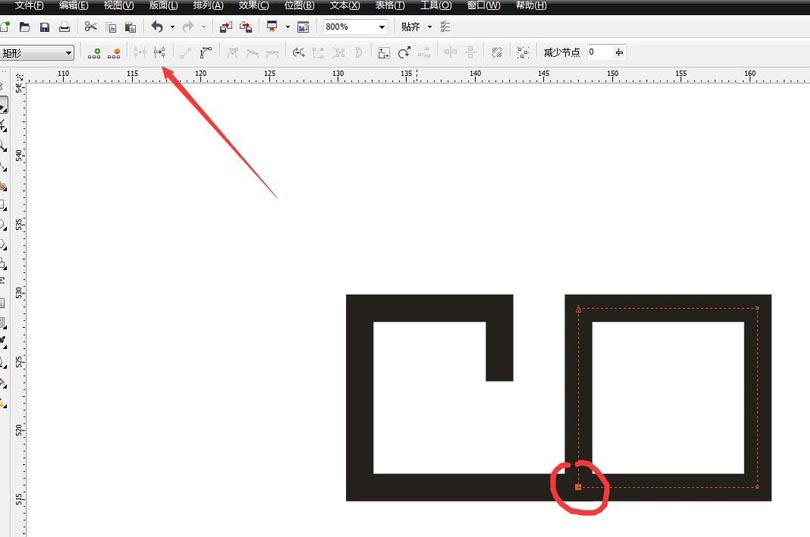Click the 减少节点 value field
810x537 pixels.
click(x=600, y=52)
